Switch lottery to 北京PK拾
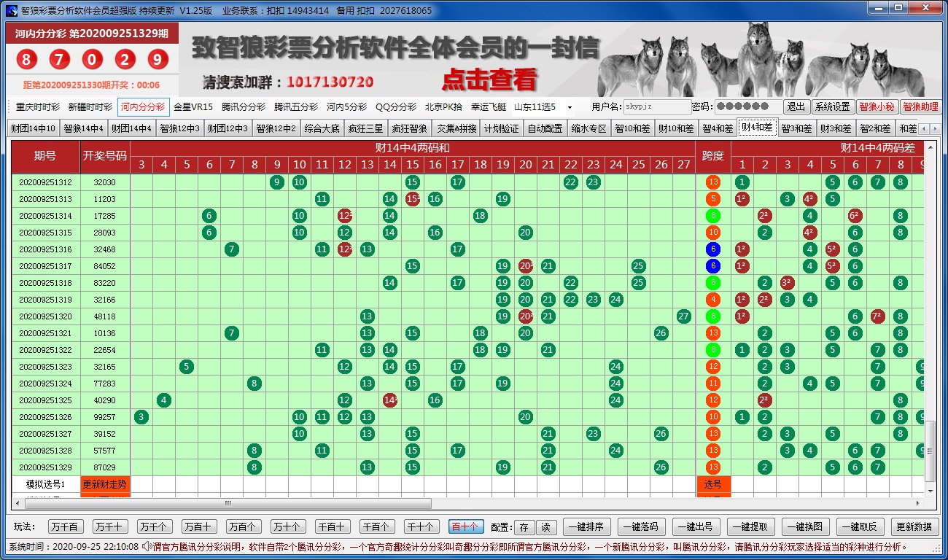Screen dimensions: 948x560 pyautogui.click(x=443, y=107)
